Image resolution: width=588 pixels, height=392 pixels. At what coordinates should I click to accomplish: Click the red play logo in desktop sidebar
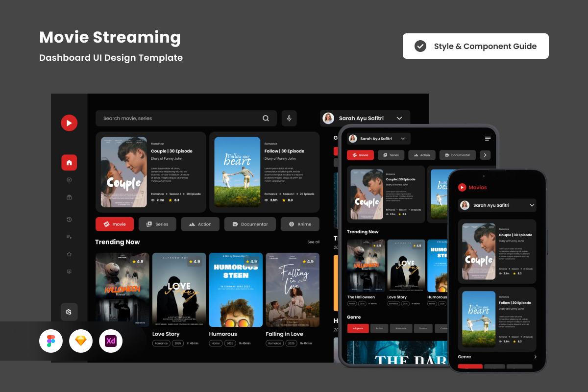[x=69, y=122]
